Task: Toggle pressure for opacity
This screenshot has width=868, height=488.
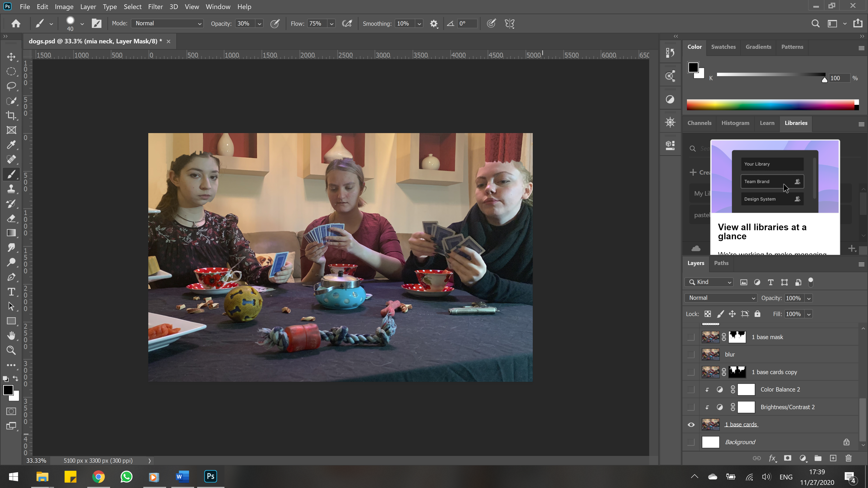Action: pyautogui.click(x=275, y=23)
